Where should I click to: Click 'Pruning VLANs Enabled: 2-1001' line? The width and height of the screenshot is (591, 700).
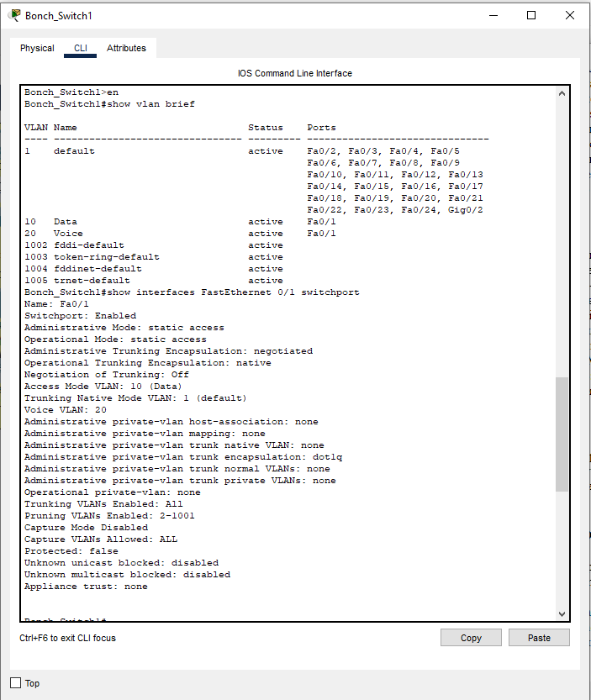tap(109, 516)
